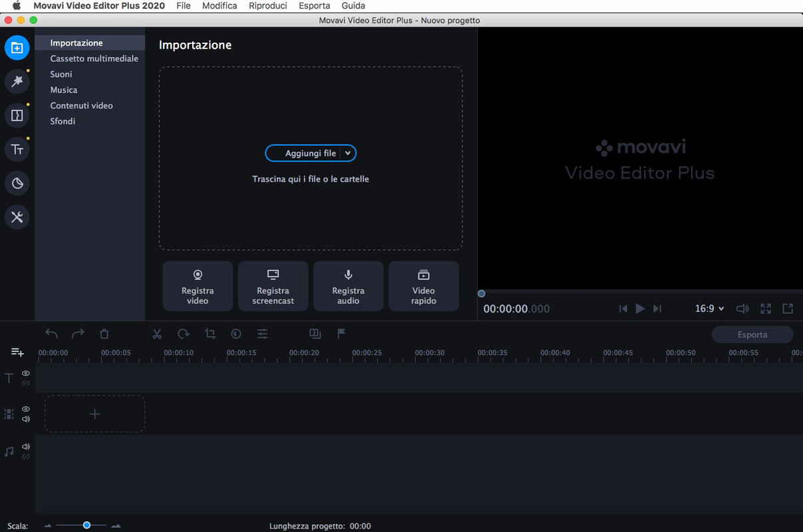Open the Guida menu
Viewport: 803px width, 532px height.
[353, 5]
